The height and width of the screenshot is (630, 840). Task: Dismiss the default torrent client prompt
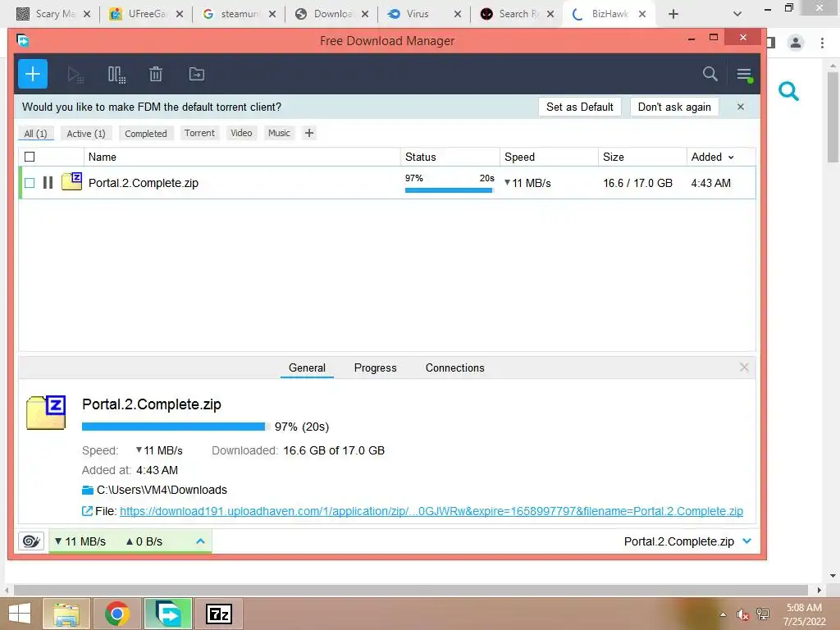click(741, 107)
